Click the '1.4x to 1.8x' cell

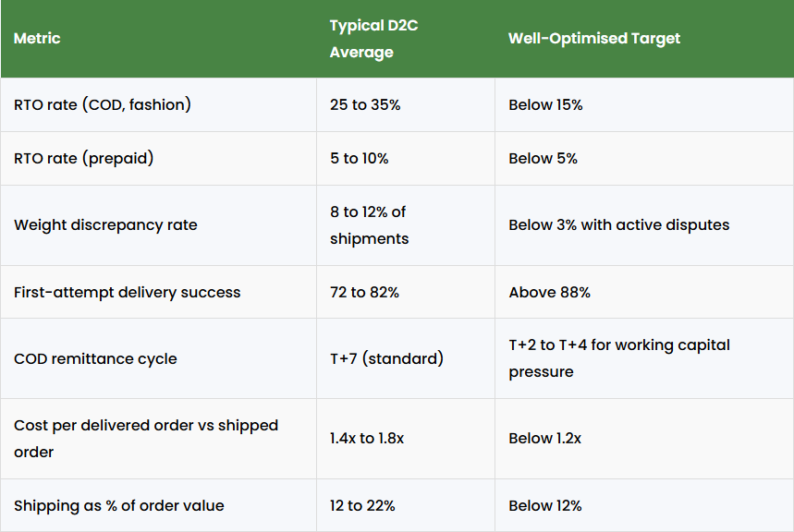[x=406, y=439]
